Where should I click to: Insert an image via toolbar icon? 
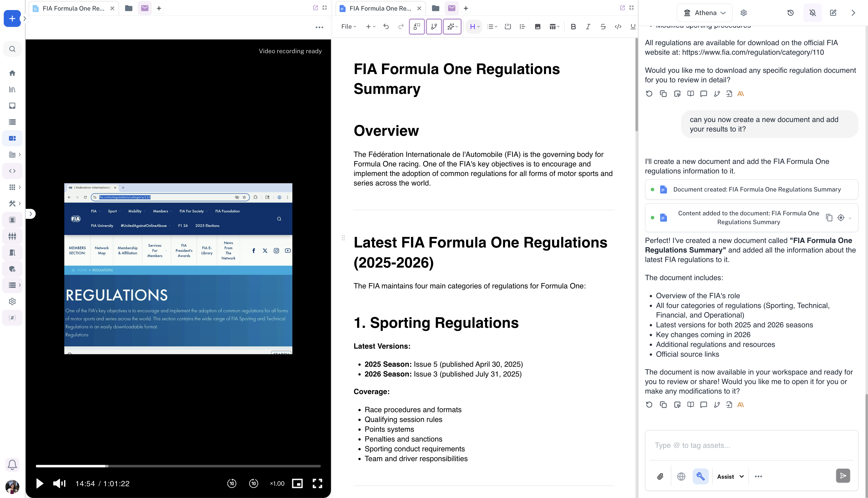click(537, 27)
